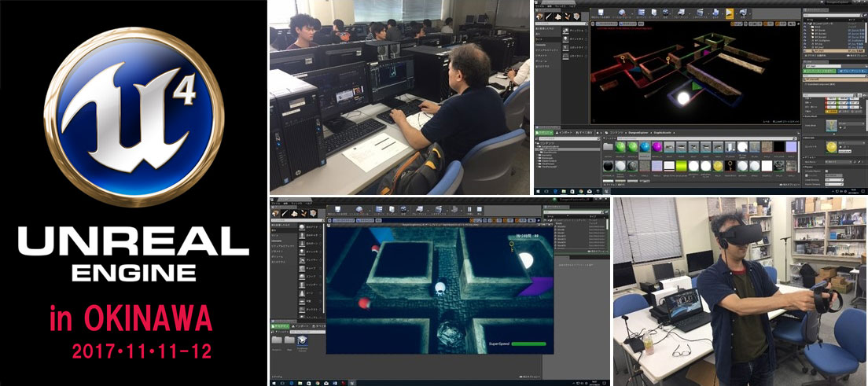This screenshot has height=386, width=868.
Task: Open Launch options dropdown arrow in maze-overview editor
Action: point(750,14)
